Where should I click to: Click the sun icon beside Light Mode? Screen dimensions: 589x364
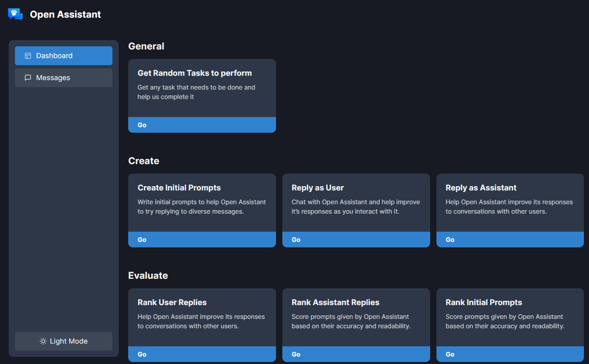point(43,341)
